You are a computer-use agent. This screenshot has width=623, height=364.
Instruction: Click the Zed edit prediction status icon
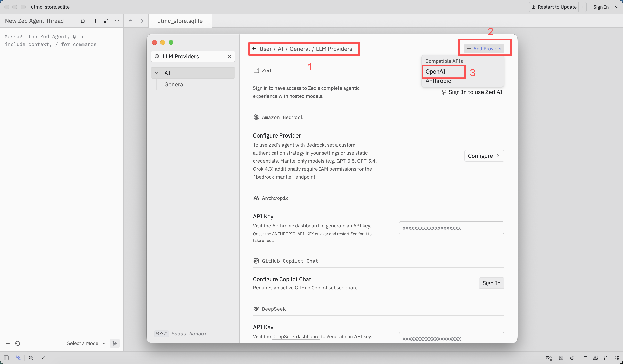pos(549,358)
